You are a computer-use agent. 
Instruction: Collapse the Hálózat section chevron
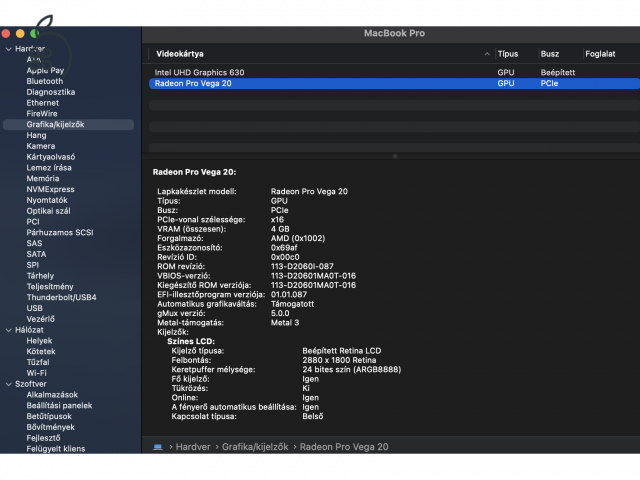[9, 330]
